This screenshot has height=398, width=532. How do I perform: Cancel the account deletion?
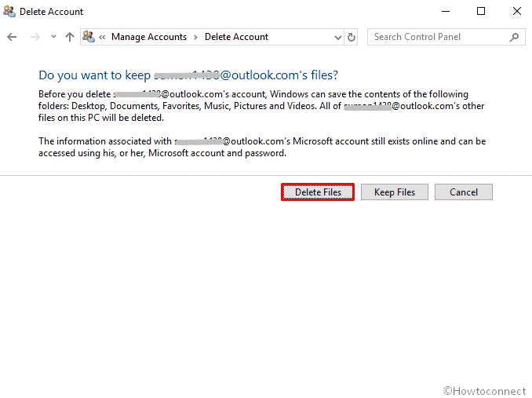[x=464, y=192]
